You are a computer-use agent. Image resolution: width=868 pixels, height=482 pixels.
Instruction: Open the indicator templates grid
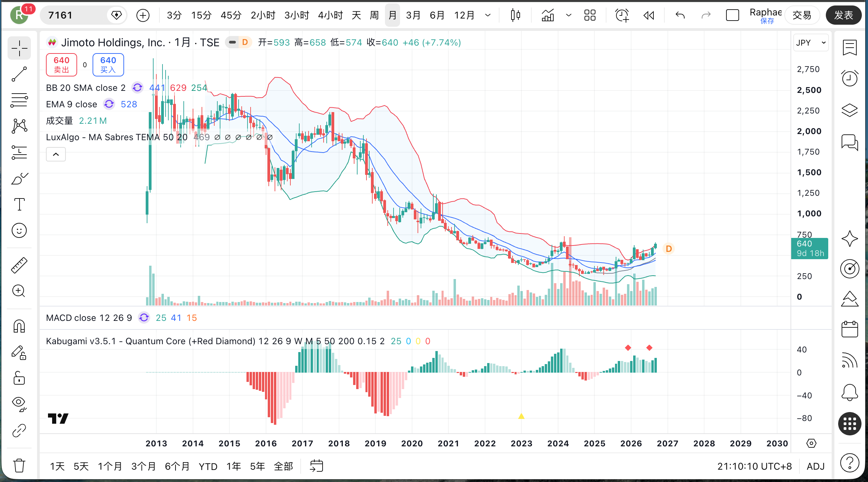click(590, 15)
